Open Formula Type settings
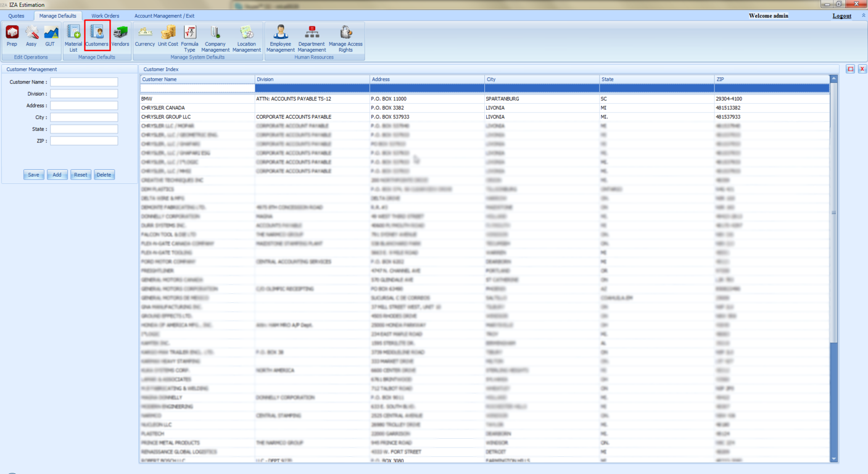 point(189,37)
